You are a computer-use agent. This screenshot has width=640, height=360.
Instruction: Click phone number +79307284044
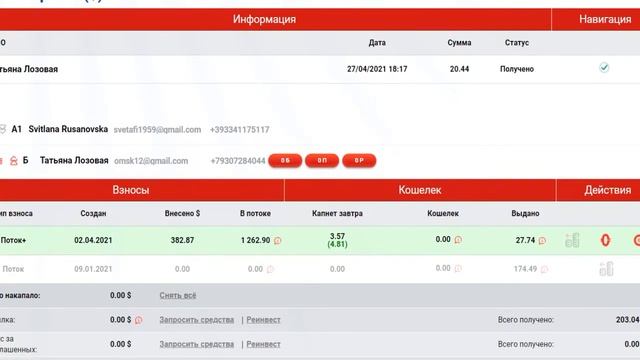point(238,161)
